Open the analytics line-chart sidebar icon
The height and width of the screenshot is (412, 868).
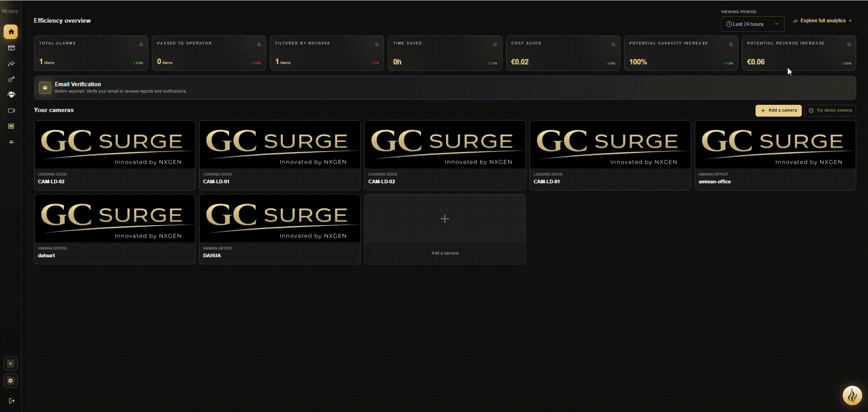11,64
